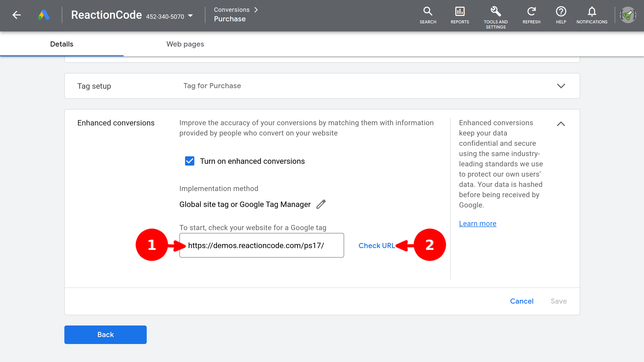Click the Google Ads logo

coord(43,15)
